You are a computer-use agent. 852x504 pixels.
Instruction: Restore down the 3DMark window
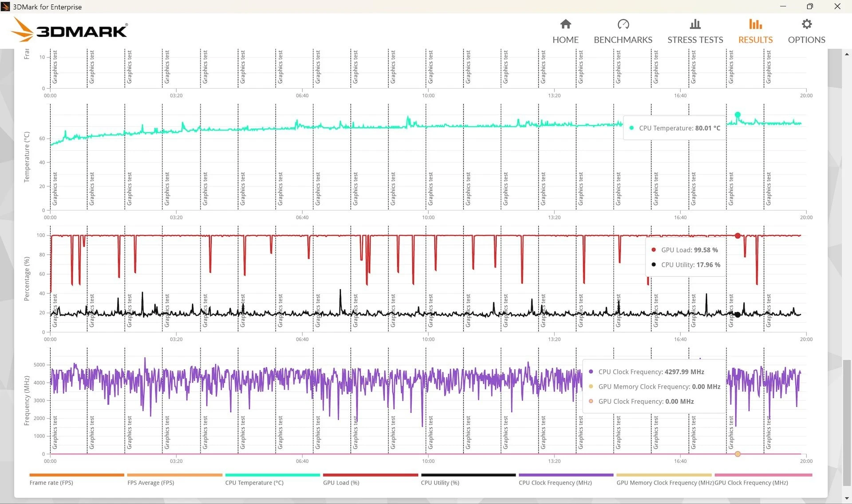(x=810, y=6)
